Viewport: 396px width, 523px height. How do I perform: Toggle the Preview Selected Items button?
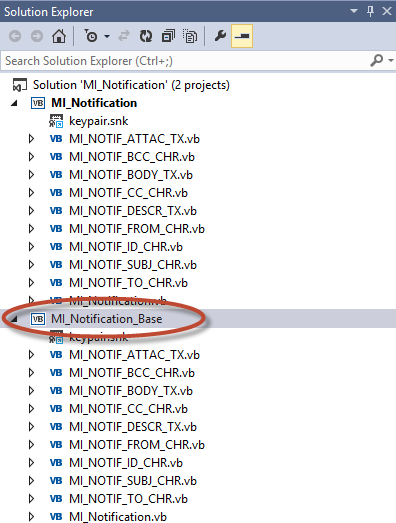pos(242,36)
